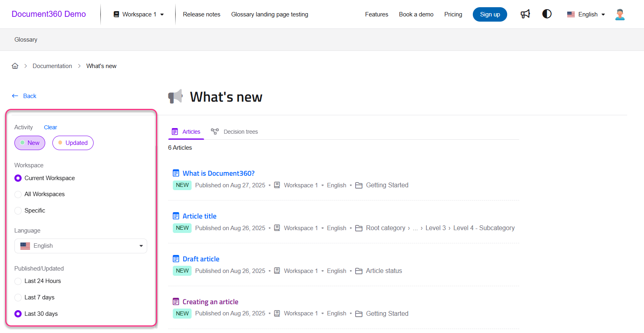
Task: Open the Draft article link
Action: pyautogui.click(x=201, y=259)
